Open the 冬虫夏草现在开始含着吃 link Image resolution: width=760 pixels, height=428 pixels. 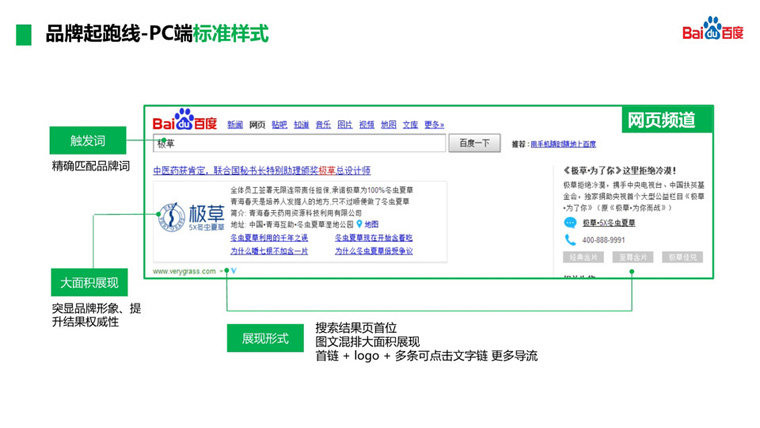[x=374, y=238]
